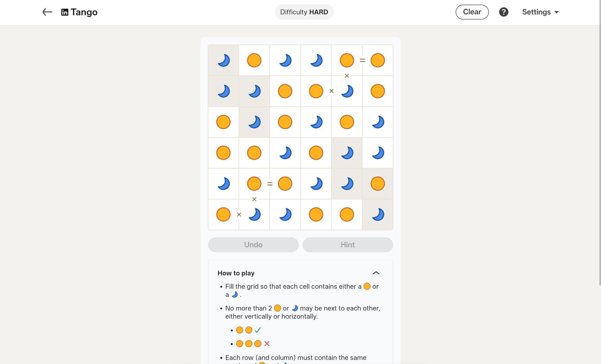Click the Difficulty HARD label

tap(304, 12)
